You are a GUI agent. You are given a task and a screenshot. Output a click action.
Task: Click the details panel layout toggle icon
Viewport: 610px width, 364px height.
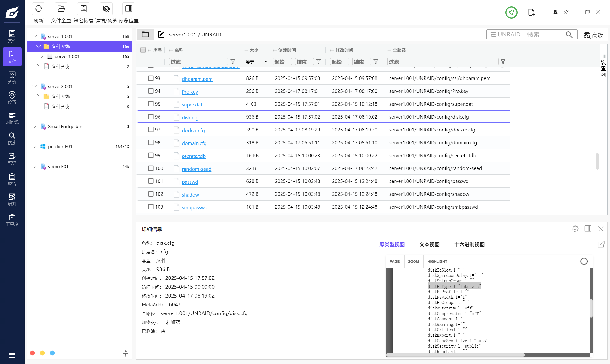coord(588,229)
